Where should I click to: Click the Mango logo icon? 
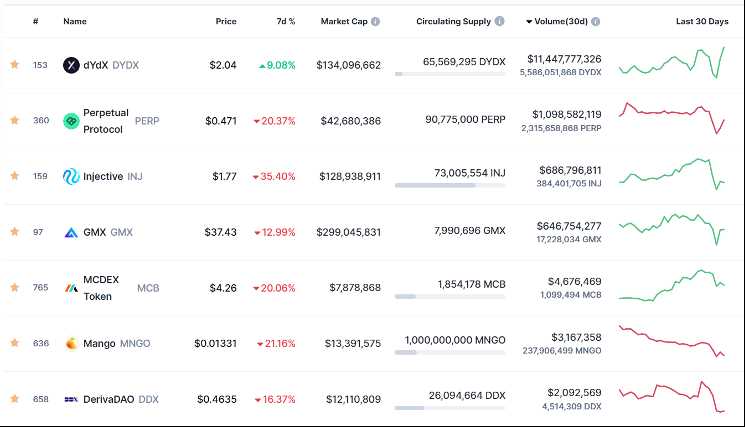[71, 343]
